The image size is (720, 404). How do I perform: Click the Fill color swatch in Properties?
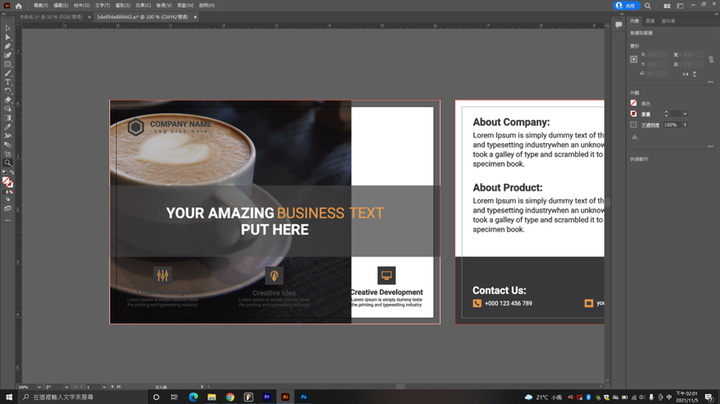634,103
